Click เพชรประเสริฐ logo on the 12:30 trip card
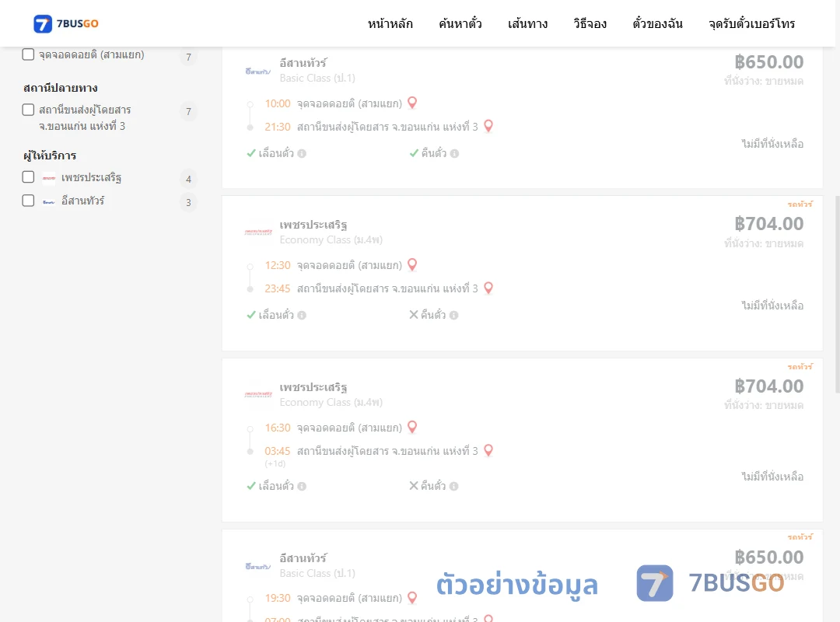Screen dimensions: 840x622 click(x=257, y=232)
